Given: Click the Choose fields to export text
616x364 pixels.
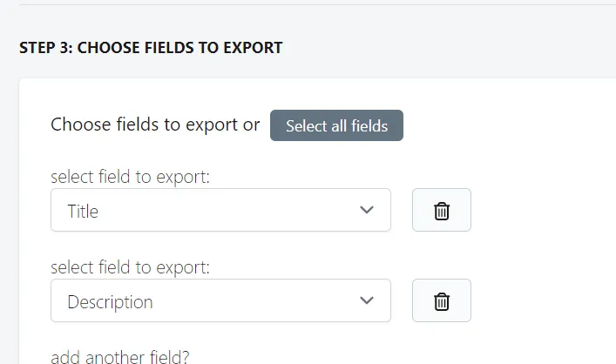Looking at the screenshot, I should (155, 125).
